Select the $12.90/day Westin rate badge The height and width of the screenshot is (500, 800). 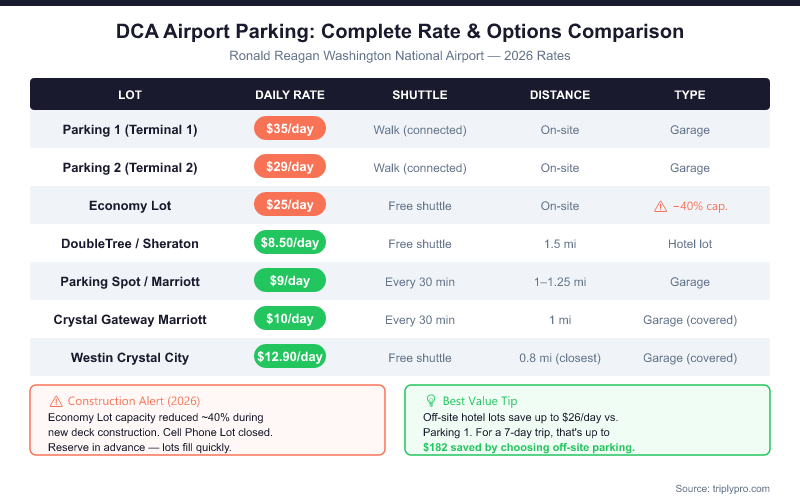[x=290, y=358]
